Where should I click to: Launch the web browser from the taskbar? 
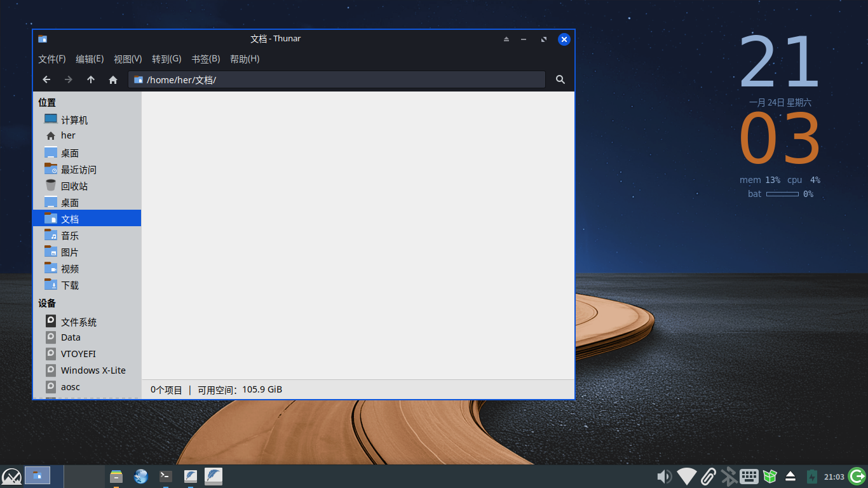(x=140, y=476)
